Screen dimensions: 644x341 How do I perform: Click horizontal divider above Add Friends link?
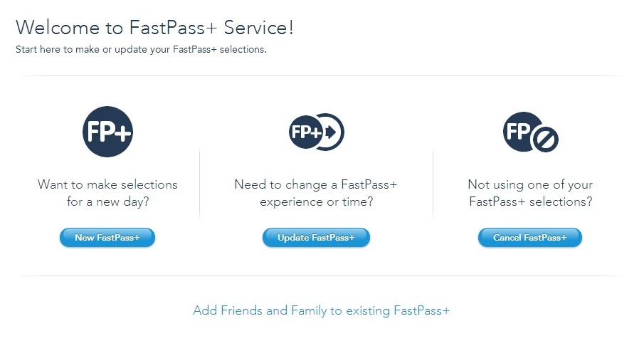coord(322,276)
